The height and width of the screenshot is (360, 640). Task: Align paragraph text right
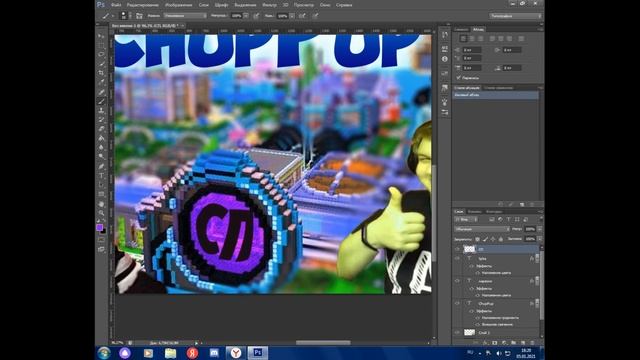(x=480, y=38)
